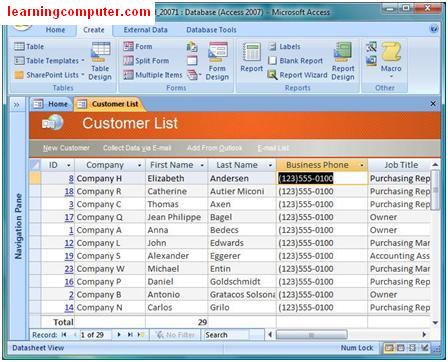Create a Split Form
The width and height of the screenshot is (448, 362).
point(147,61)
